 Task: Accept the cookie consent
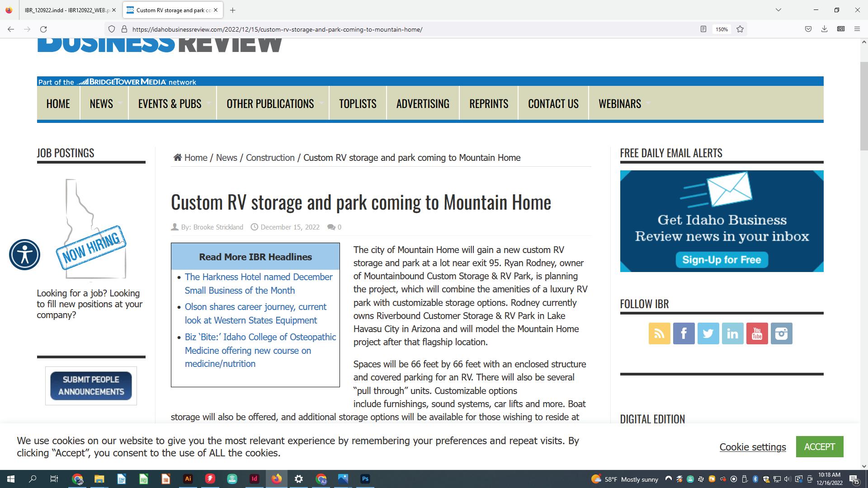click(x=819, y=446)
